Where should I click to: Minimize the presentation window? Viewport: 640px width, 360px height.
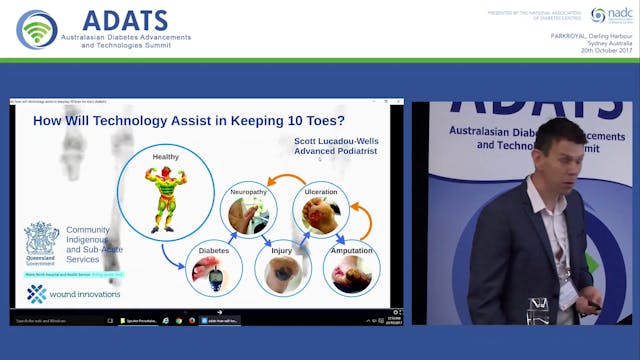(374, 101)
